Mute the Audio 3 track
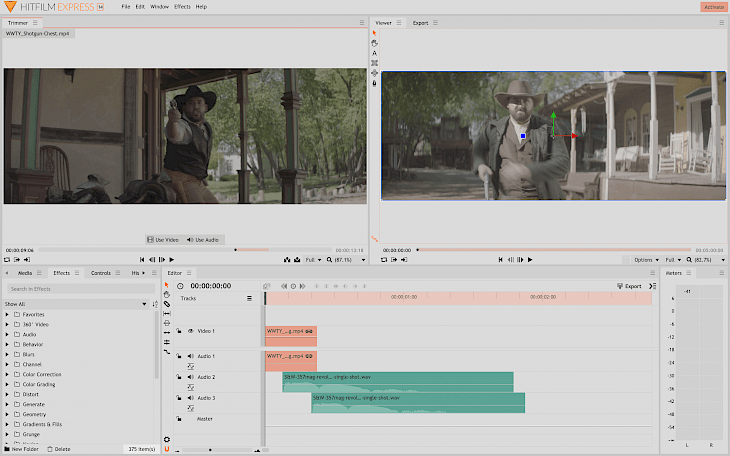This screenshot has height=456, width=730. tap(190, 398)
